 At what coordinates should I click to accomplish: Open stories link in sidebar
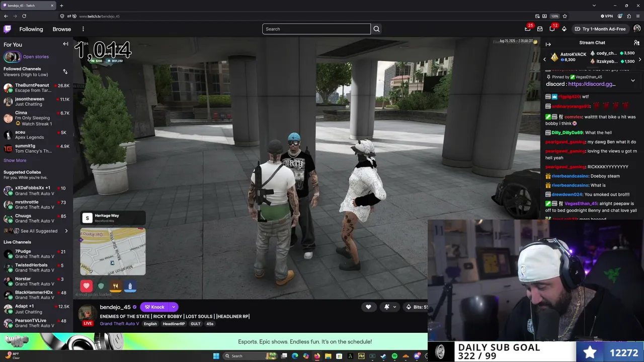(x=36, y=57)
